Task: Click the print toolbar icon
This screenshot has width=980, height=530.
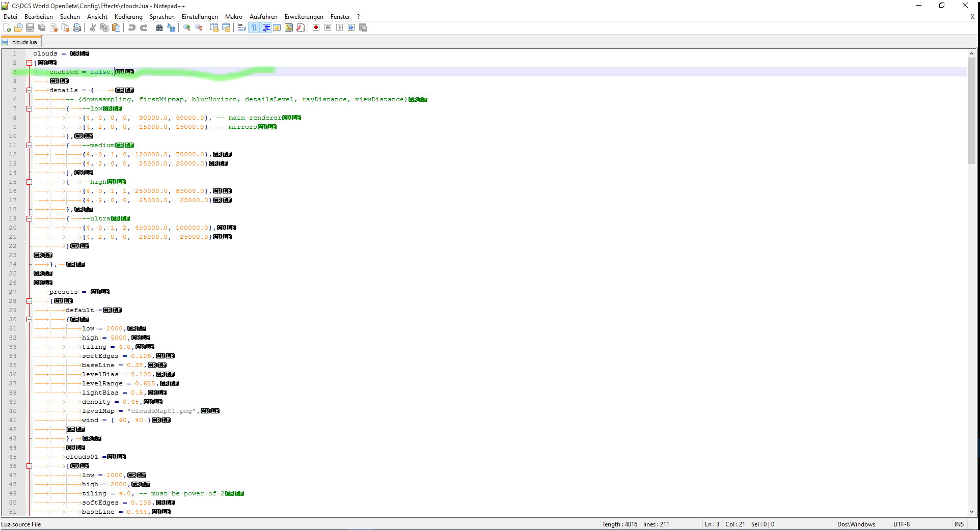Action: [77, 27]
